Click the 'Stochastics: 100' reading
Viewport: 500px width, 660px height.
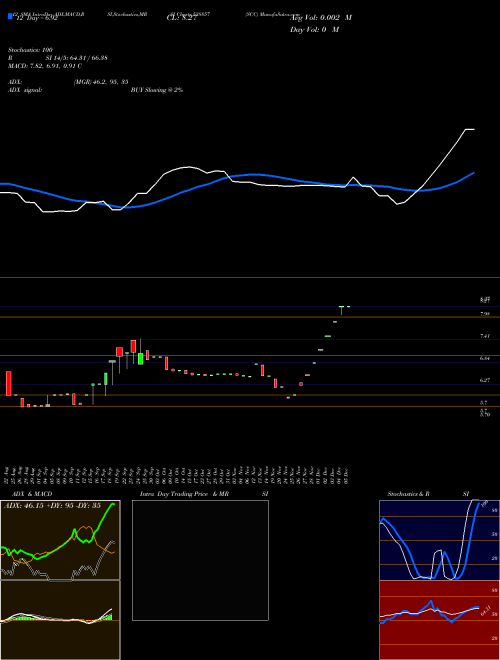click(x=30, y=50)
